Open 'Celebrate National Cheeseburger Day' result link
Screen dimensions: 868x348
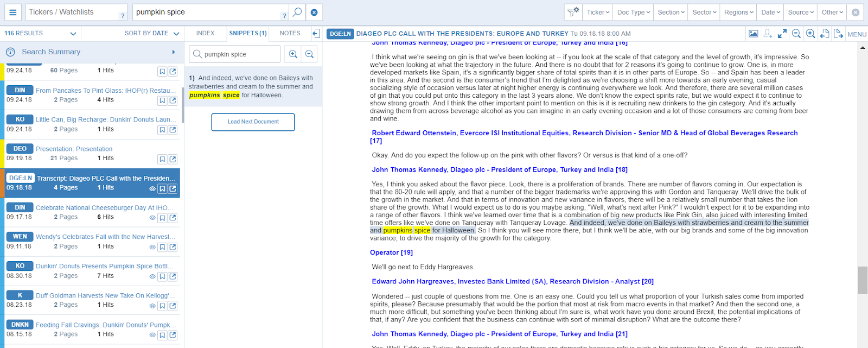105,208
